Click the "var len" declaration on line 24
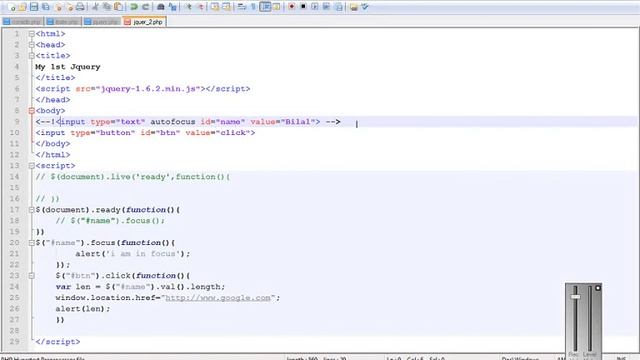 [73, 287]
